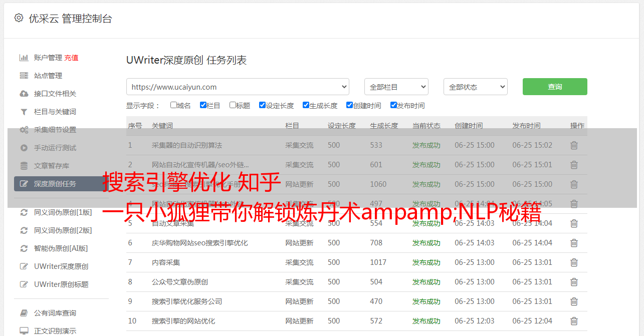The width and height of the screenshot is (644, 336).
Task: Click the play icon for 手动运行测试
Action: [24, 148]
